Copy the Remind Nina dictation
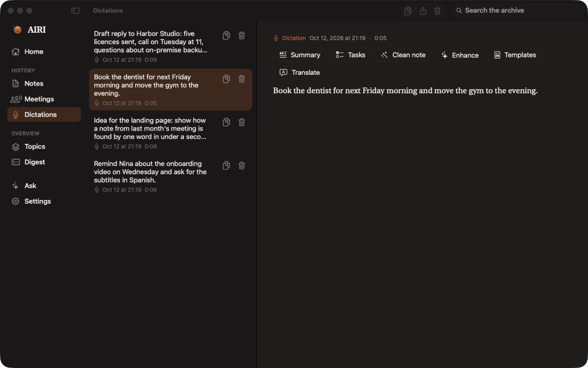 [226, 165]
